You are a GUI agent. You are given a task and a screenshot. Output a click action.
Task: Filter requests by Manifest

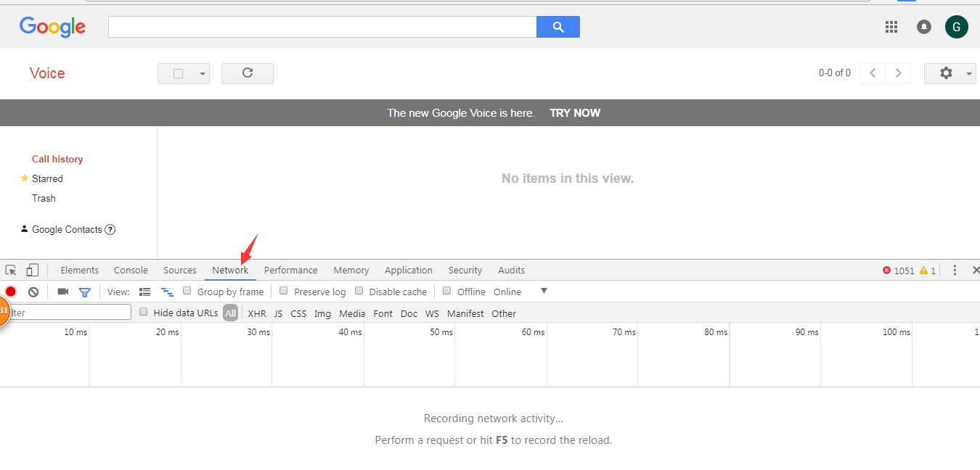465,313
